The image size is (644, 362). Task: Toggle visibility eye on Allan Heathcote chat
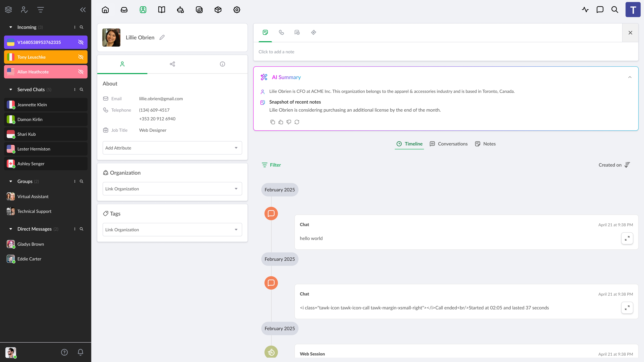coord(81,72)
